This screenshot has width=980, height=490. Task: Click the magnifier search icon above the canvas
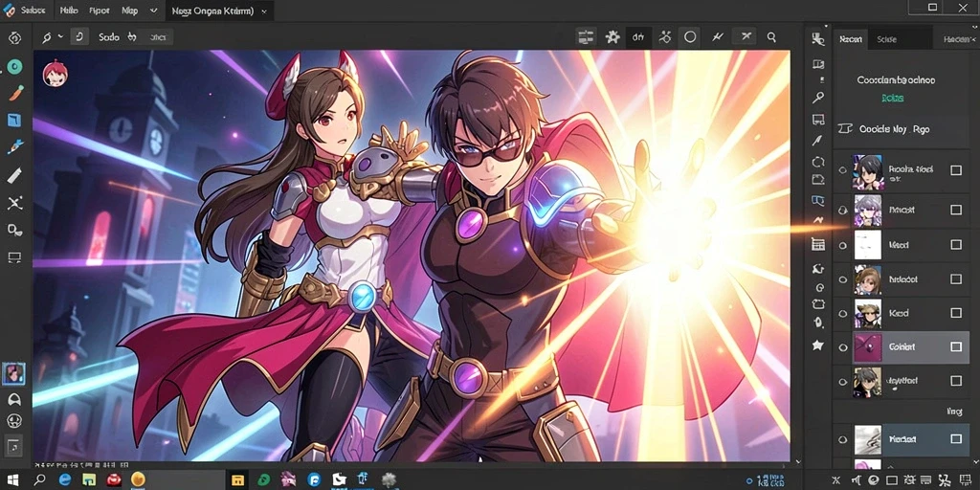[772, 37]
